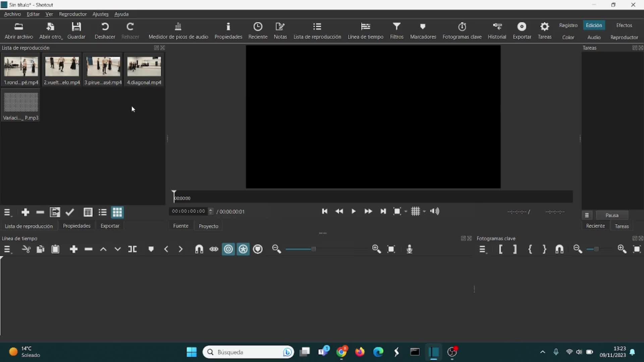Select the 4.diagonal.mp4 clip thumbnail
This screenshot has width=644, height=362.
coord(144,70)
